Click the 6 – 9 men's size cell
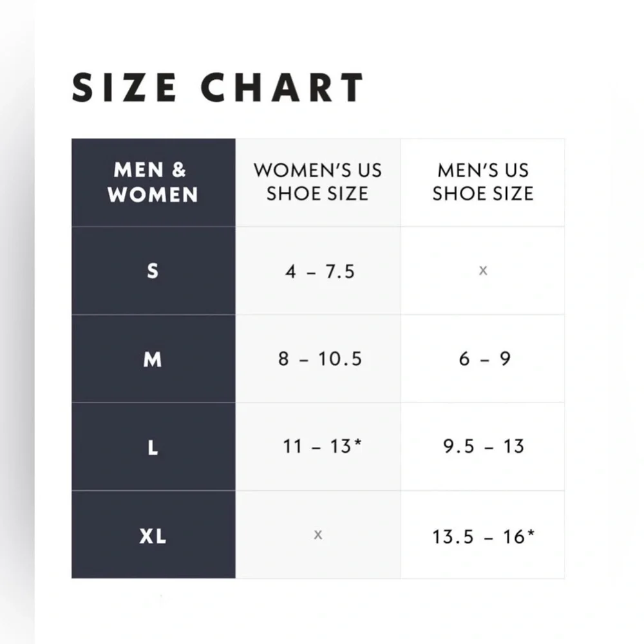644x644 pixels. [x=482, y=359]
